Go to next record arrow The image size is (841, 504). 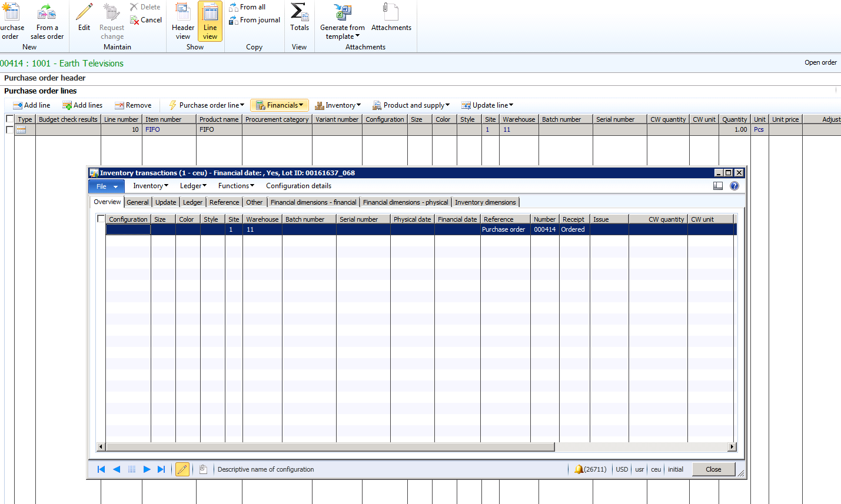coord(147,469)
